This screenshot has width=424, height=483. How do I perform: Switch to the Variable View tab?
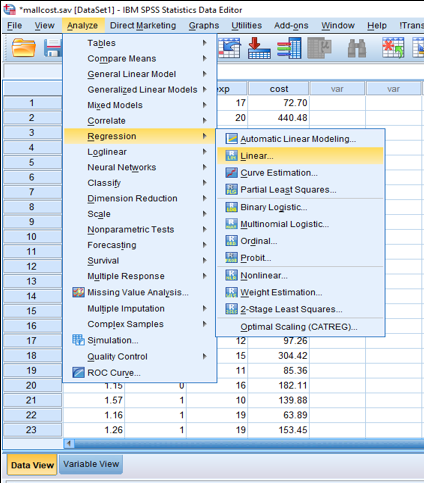click(91, 464)
